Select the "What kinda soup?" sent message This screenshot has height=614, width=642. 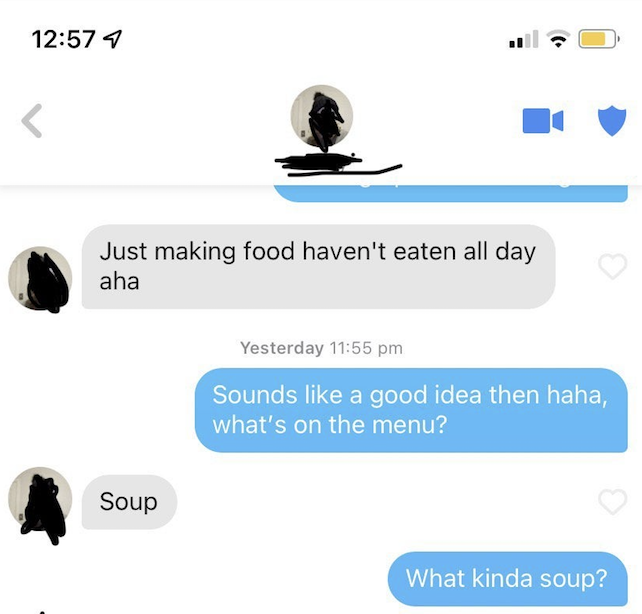pyautogui.click(x=507, y=578)
